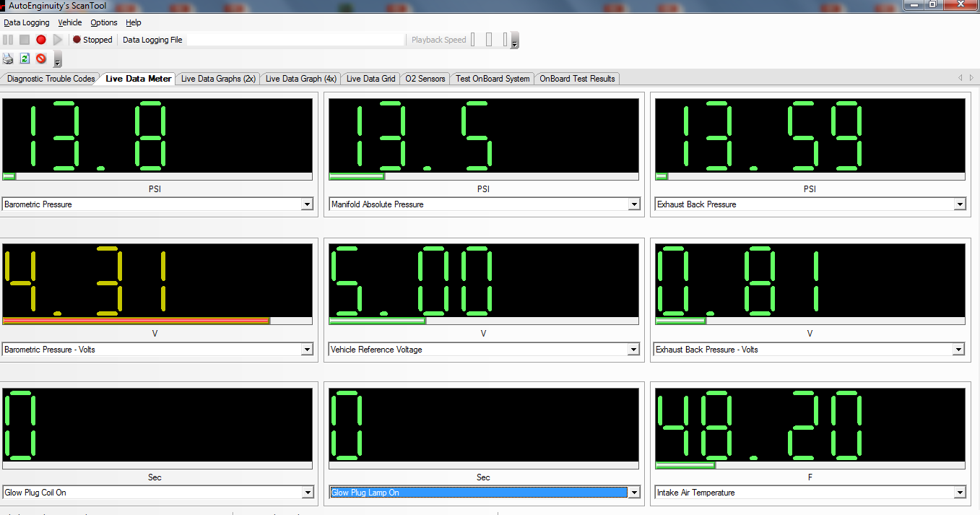Click the Playback Speed slider
The image size is (980, 515).
(489, 40)
